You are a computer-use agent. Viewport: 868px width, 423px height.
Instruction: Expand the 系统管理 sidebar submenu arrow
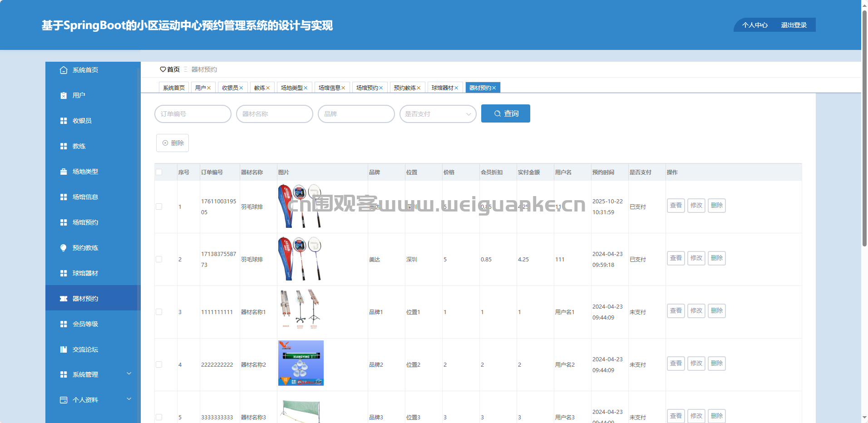129,374
